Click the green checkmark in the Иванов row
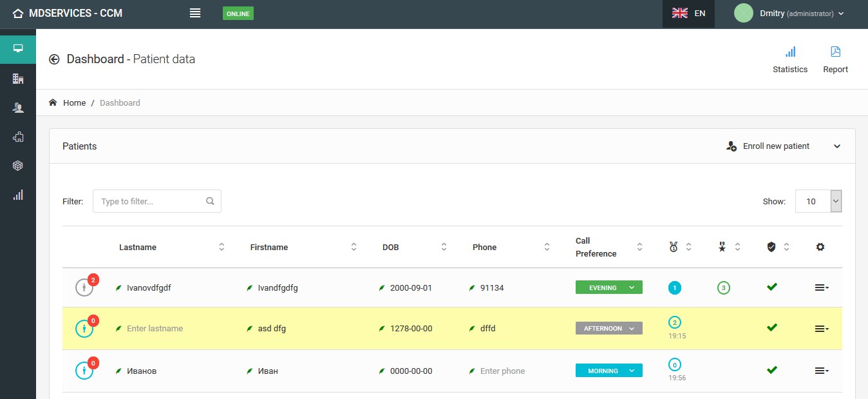868x399 pixels. (x=772, y=370)
